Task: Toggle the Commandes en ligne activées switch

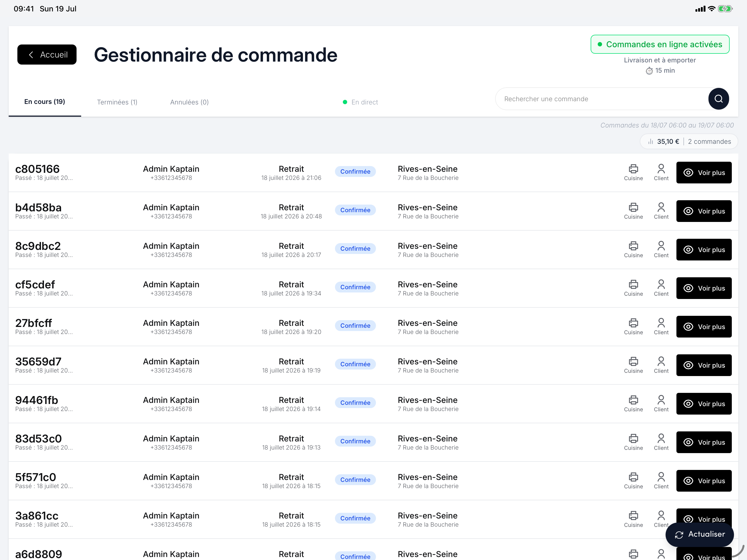Action: point(660,44)
